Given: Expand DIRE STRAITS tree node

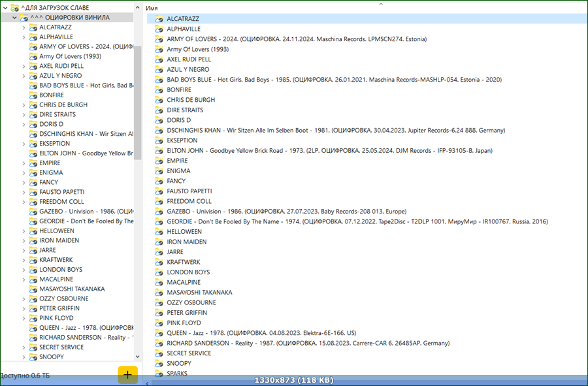Looking at the screenshot, I should tap(24, 115).
